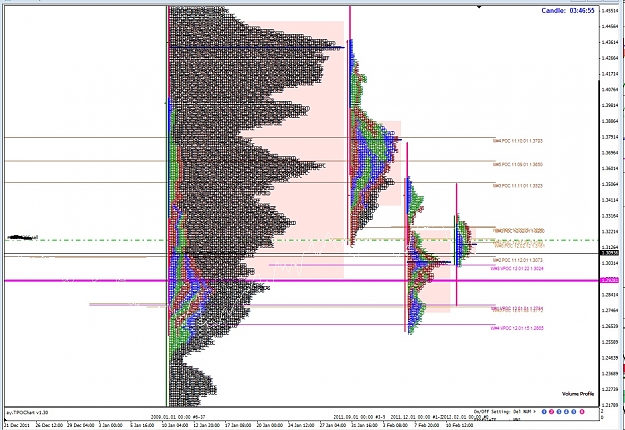Select the VPOC label with value 1.3024

517,269
